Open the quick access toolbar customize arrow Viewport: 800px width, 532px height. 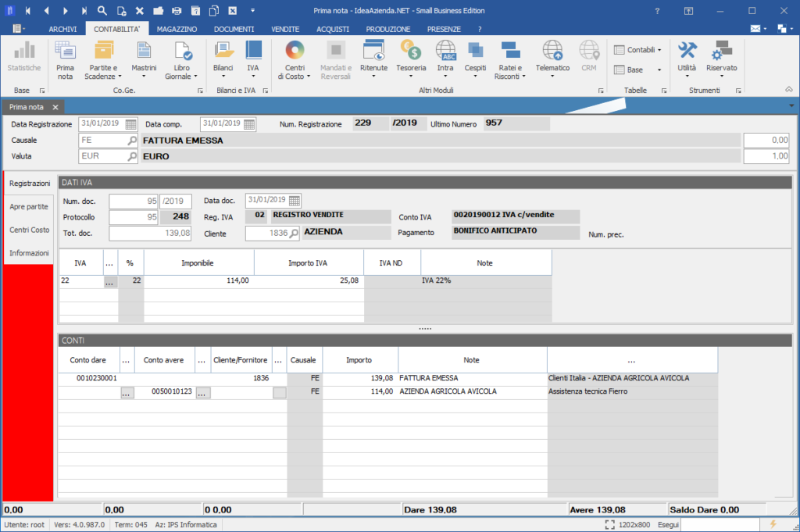(252, 11)
